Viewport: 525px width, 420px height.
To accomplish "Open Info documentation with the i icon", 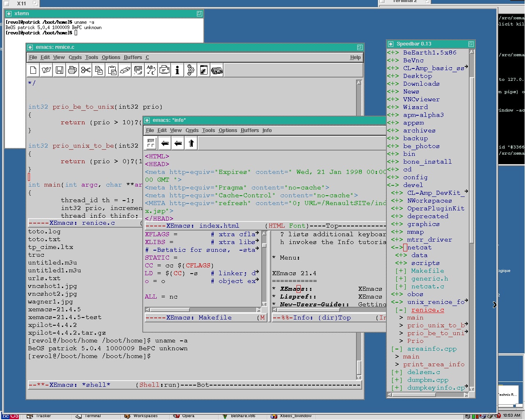I will pos(178,70).
